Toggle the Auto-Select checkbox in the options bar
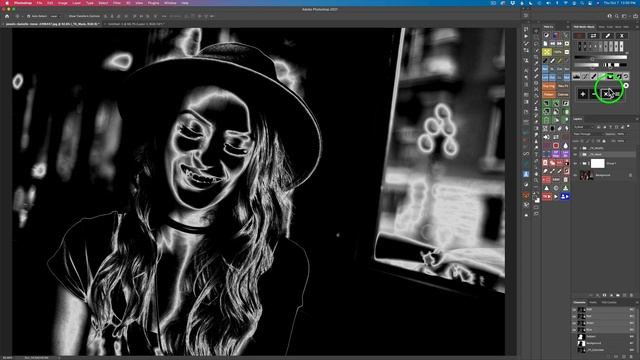Viewport: 640px width, 360px height. (x=29, y=16)
